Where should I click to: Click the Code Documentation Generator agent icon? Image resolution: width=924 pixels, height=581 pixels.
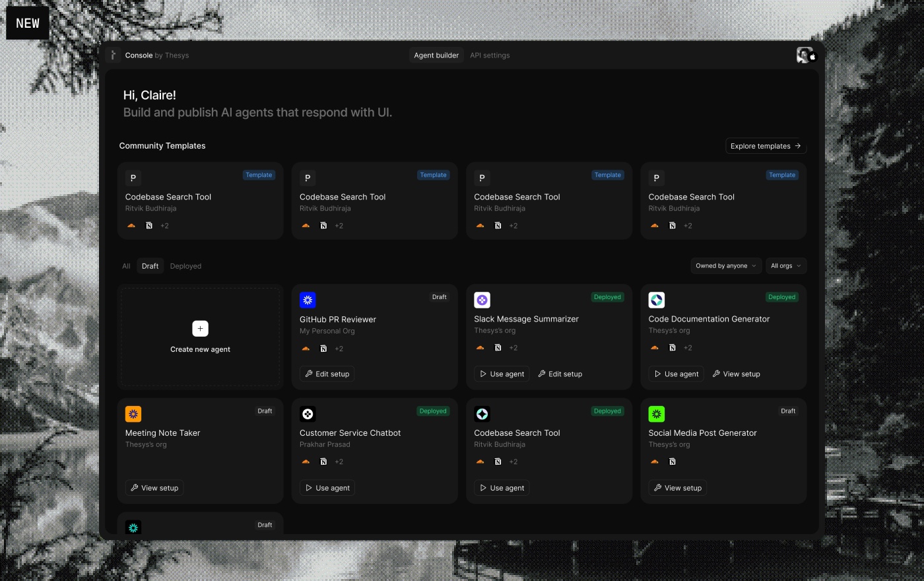tap(656, 300)
